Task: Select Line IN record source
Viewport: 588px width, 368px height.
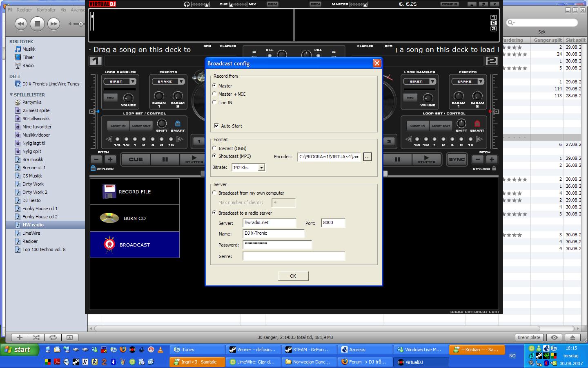Action: coord(215,102)
